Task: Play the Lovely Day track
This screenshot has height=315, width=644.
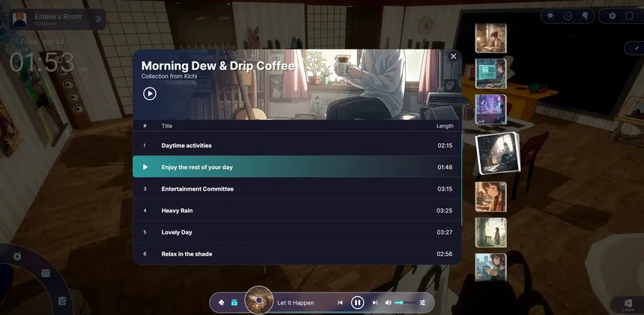Action: click(x=297, y=232)
